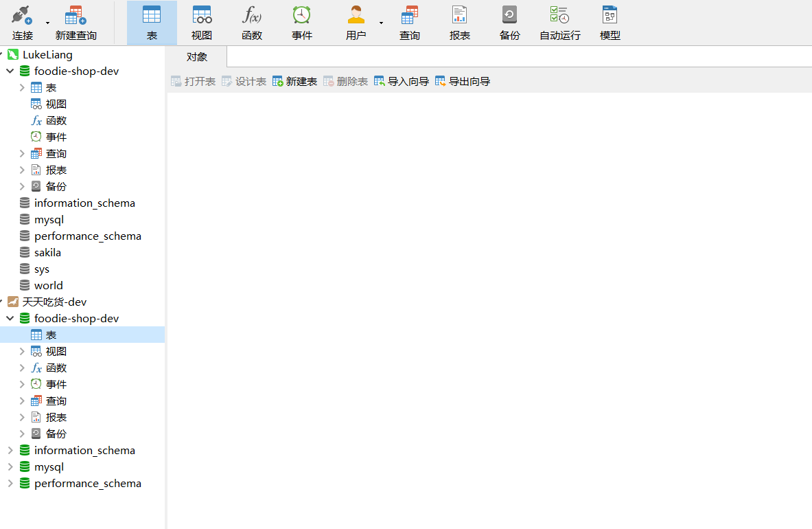Open the 连接 dropdown arrow
Viewport: 812px width, 529px height.
[x=47, y=23]
